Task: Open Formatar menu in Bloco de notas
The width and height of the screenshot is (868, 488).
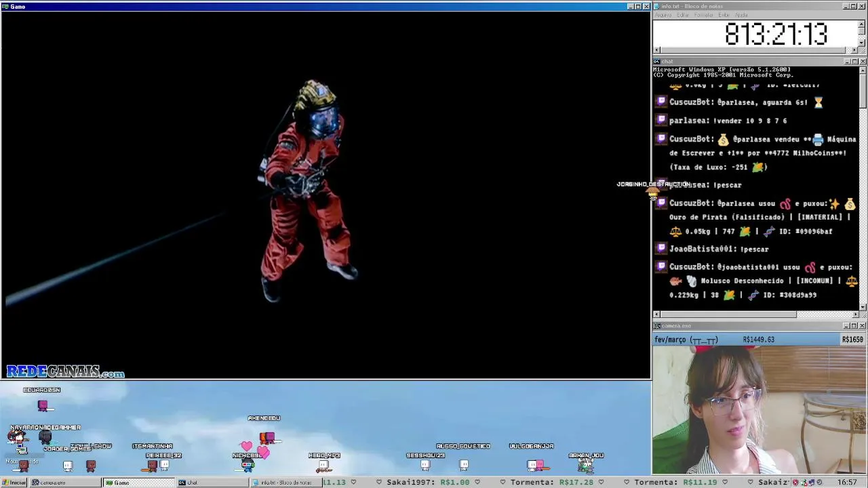Action: pyautogui.click(x=704, y=15)
